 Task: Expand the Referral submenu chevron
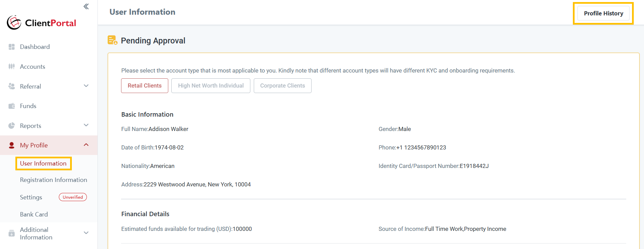[x=86, y=86]
